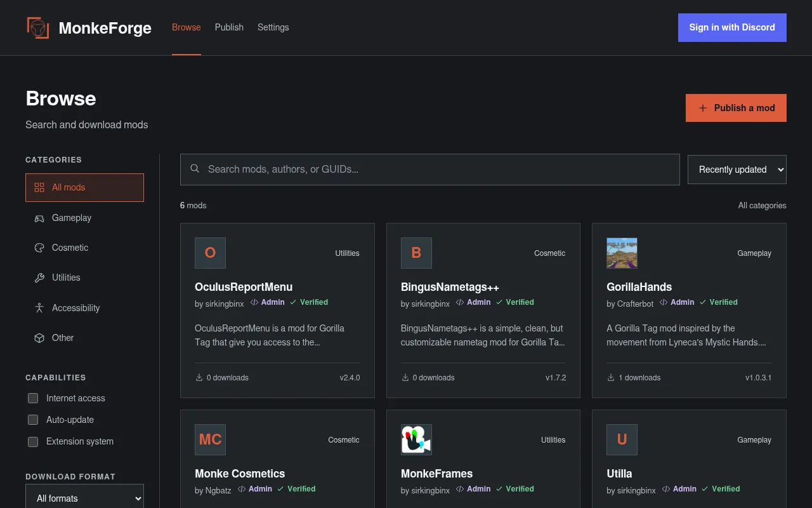
Task: Click version v2.4.0 text
Action: tap(350, 378)
